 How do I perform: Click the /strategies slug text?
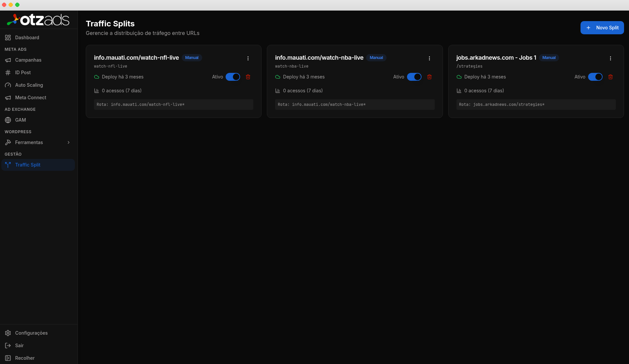(x=469, y=66)
